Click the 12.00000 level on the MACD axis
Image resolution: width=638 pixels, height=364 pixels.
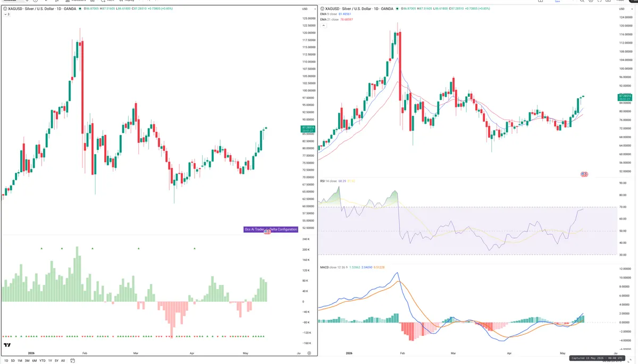624,270
